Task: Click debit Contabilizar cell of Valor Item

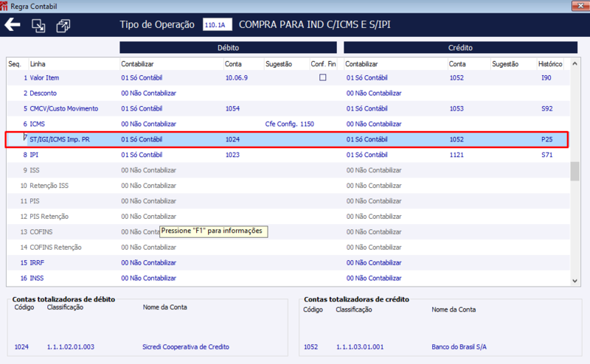Action: tap(142, 78)
